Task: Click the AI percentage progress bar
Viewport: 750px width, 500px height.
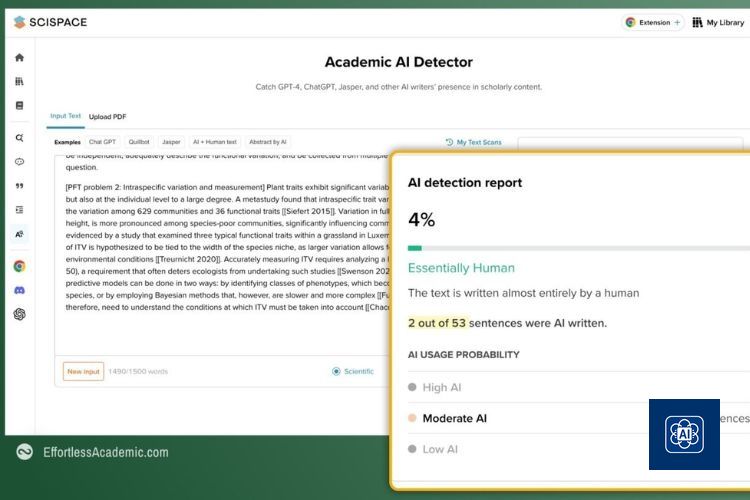Action: click(x=579, y=248)
